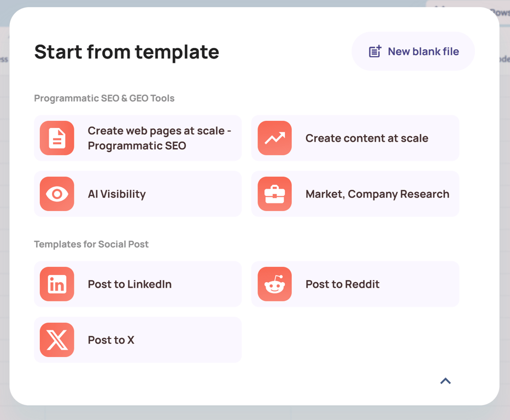510x420 pixels.
Task: Click the Reddit mascot icon
Action: [274, 284]
